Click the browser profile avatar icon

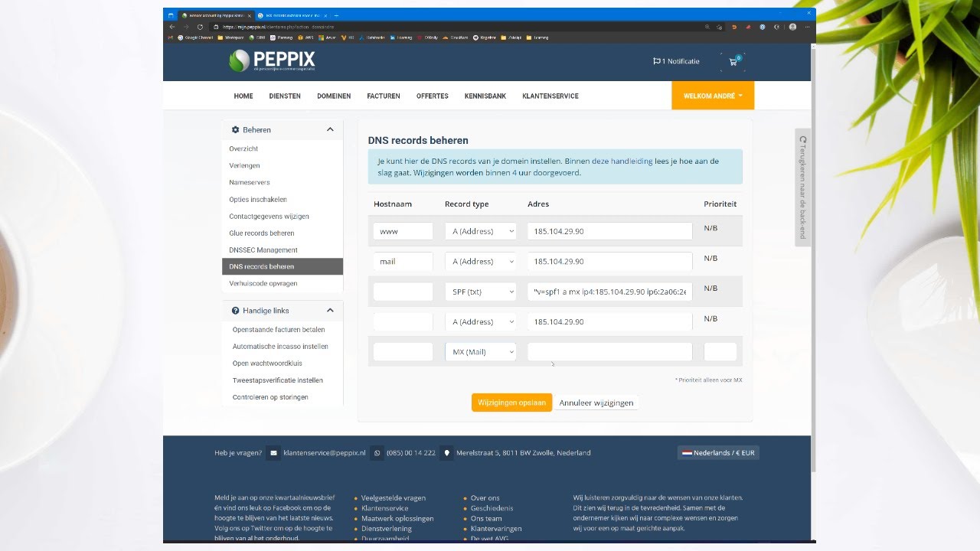792,26
